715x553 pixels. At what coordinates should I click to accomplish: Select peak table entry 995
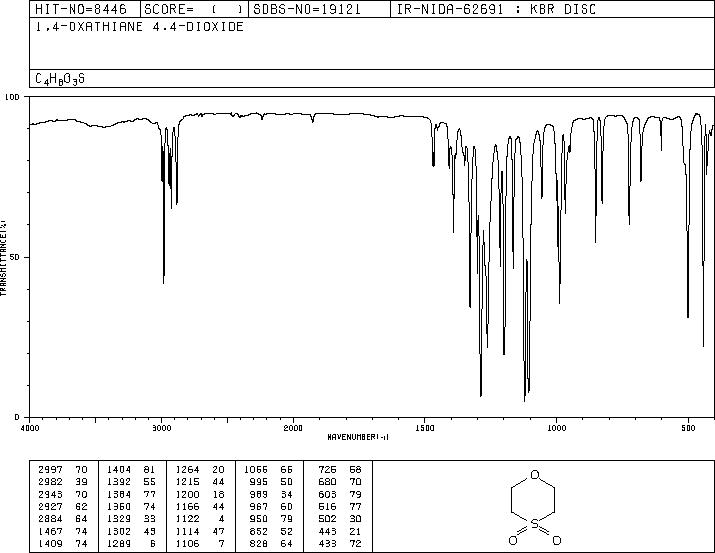coord(259,482)
